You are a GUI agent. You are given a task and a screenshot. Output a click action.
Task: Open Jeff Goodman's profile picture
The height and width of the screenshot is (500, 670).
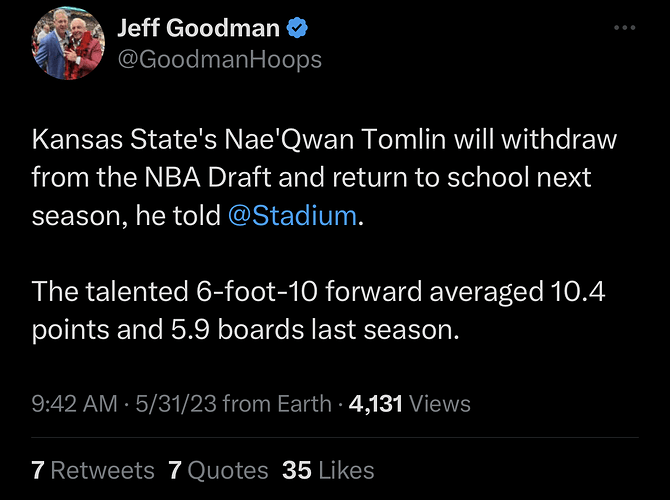(68, 46)
